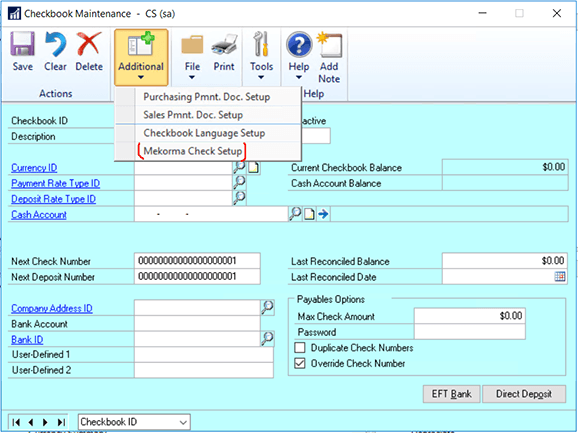This screenshot has height=433, width=578.
Task: Open the Checkbook ID sort dropdown
Action: click(134, 422)
